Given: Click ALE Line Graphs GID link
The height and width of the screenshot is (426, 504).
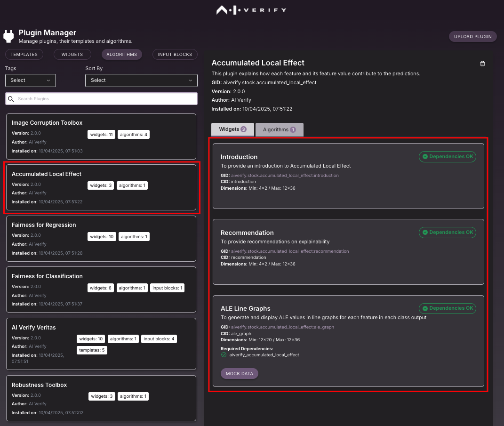Looking at the screenshot, I should pos(282,327).
